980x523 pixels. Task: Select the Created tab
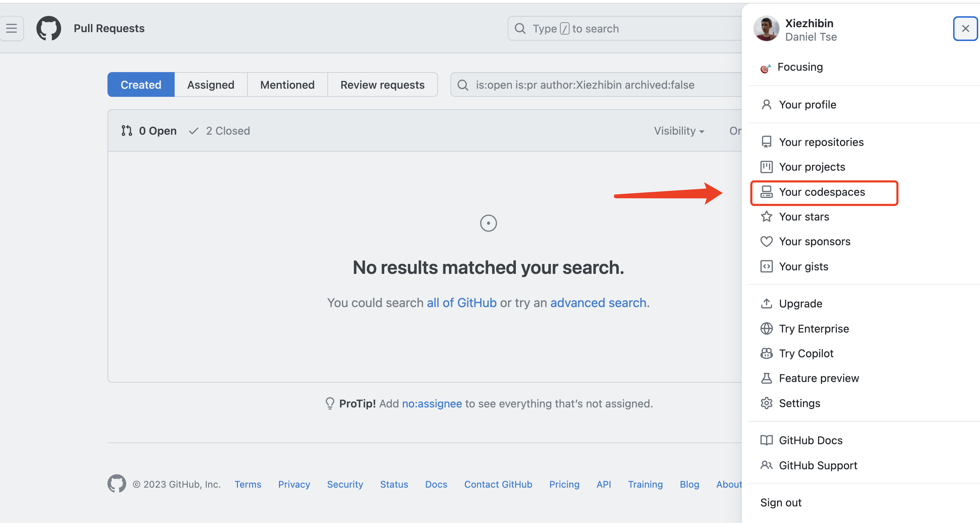(x=141, y=85)
